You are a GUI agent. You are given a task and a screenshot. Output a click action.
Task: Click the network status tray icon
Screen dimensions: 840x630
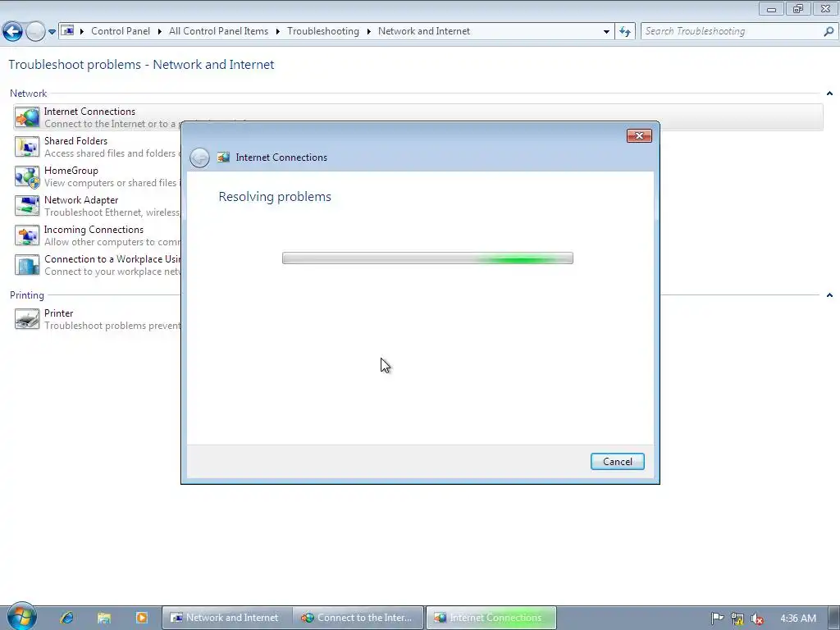click(x=737, y=619)
